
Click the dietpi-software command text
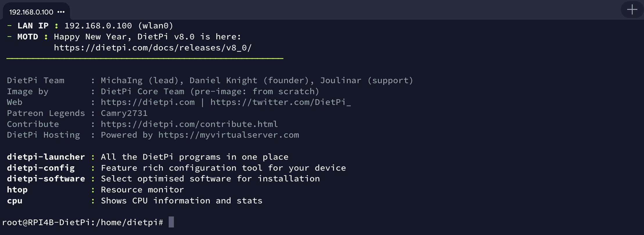(x=46, y=179)
